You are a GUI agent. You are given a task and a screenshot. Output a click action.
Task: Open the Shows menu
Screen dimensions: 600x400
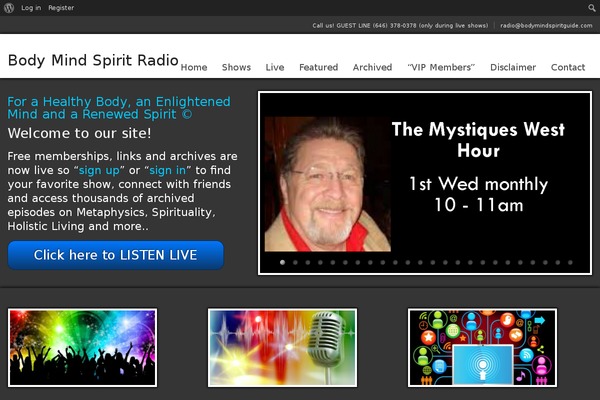tap(236, 67)
